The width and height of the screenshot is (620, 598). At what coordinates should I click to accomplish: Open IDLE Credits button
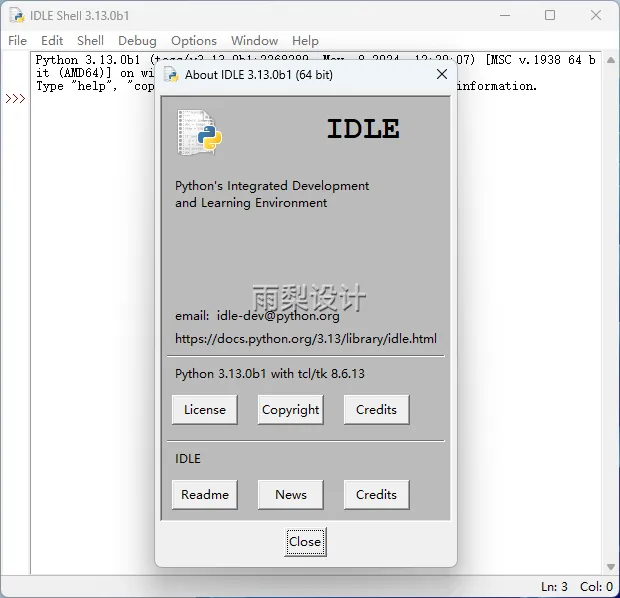(x=376, y=494)
